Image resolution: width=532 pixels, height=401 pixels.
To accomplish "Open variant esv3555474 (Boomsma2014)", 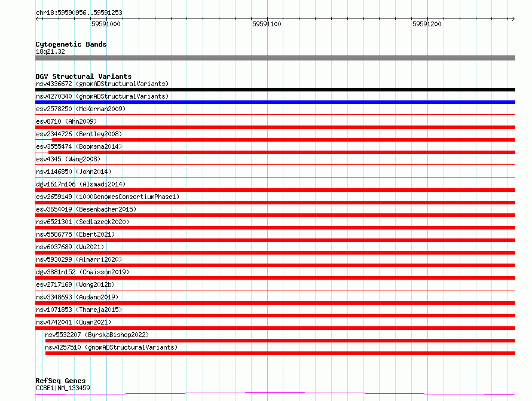I will (x=79, y=146).
